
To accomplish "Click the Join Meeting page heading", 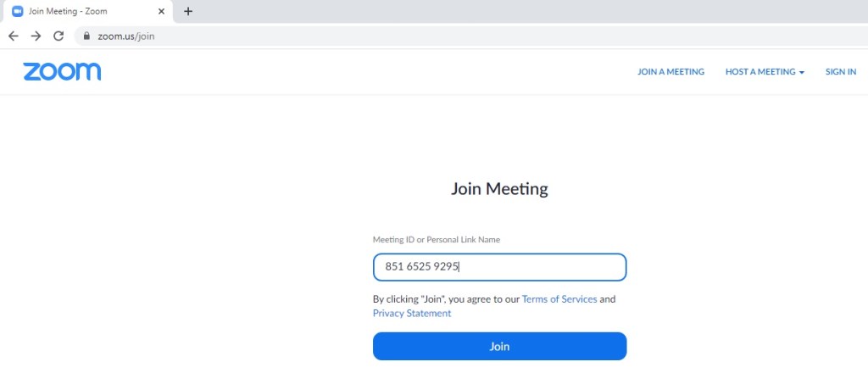I will click(499, 189).
